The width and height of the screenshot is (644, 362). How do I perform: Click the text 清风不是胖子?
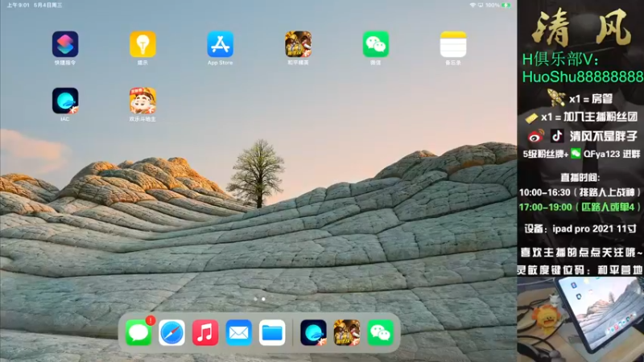tap(603, 136)
